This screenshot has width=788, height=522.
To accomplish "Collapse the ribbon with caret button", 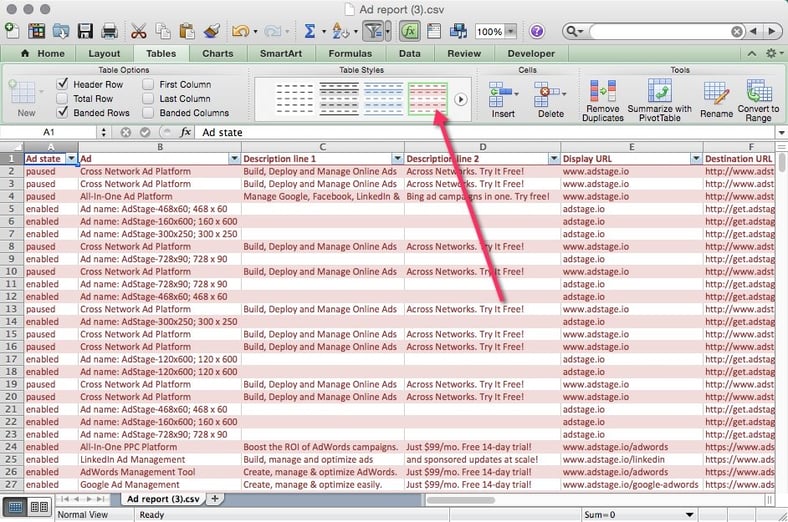I will coord(752,53).
